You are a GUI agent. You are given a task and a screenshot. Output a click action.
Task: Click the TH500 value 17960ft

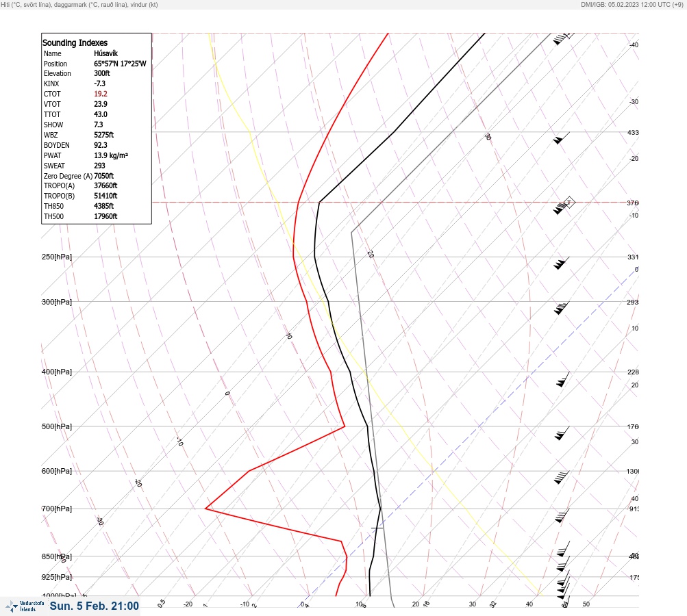coord(105,217)
